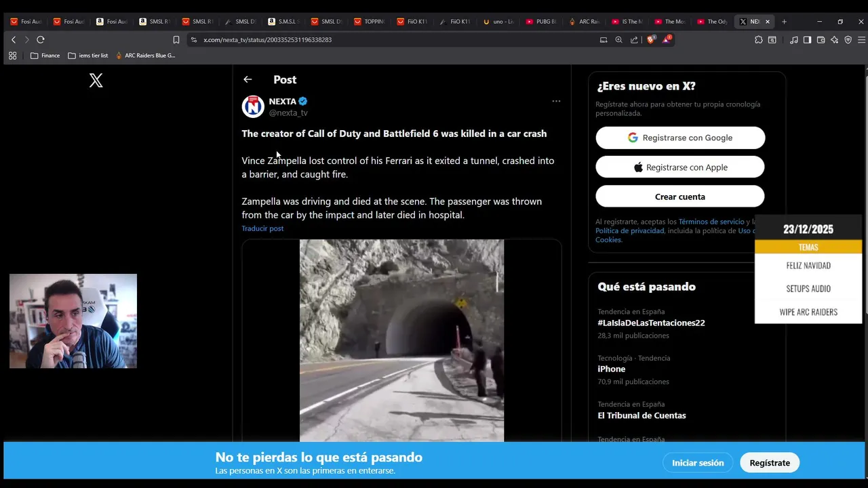Click the 'Qué está pasando' heading

click(x=646, y=287)
